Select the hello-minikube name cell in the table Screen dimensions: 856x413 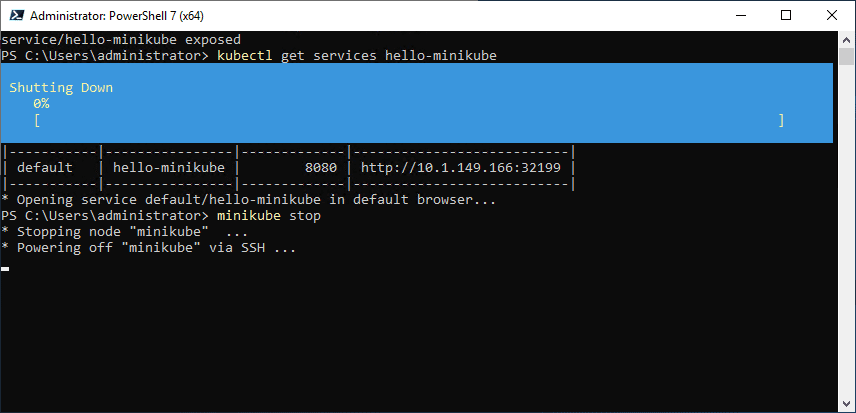pos(170,168)
